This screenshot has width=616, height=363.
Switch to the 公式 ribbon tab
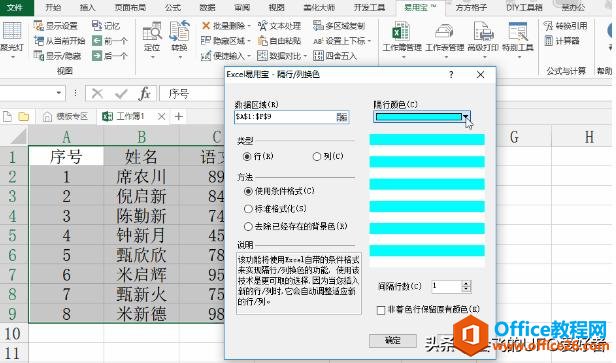(x=173, y=7)
